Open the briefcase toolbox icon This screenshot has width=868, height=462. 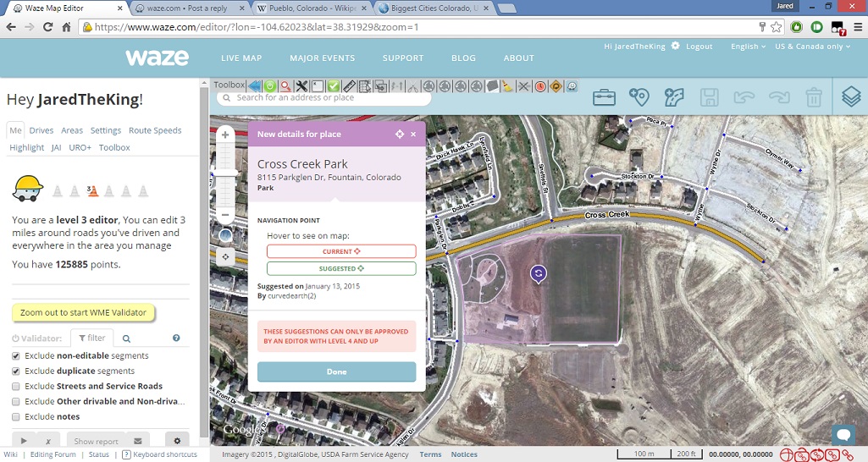[x=604, y=97]
